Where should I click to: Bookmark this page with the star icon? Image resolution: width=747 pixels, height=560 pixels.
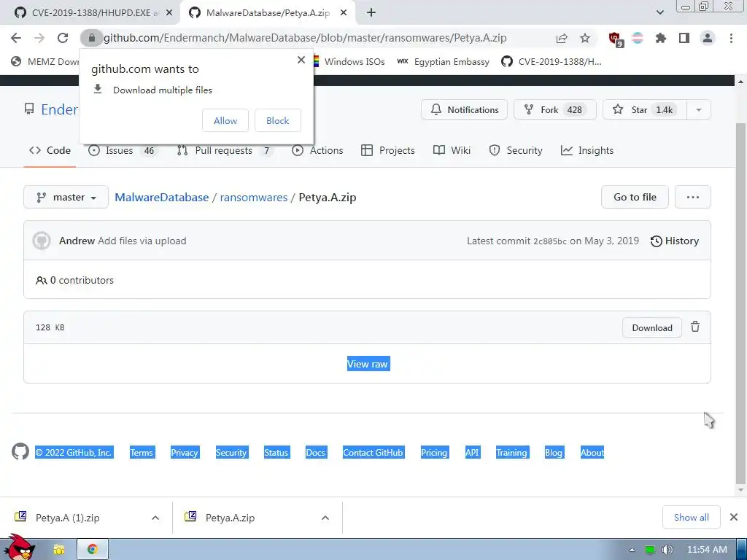tap(585, 39)
